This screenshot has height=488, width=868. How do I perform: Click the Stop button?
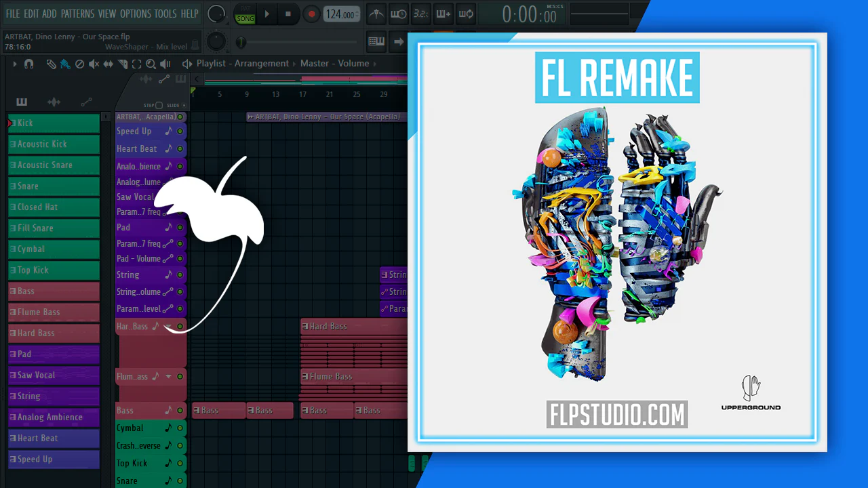[288, 14]
